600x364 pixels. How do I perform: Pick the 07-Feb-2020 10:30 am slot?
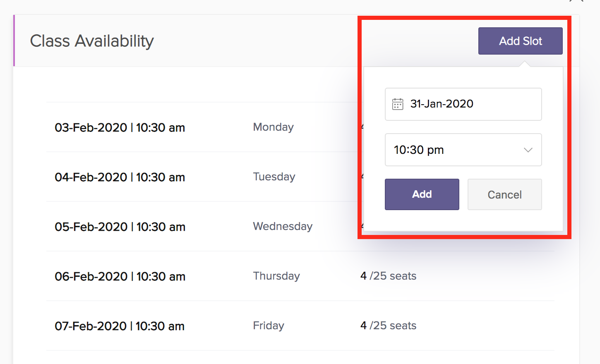pos(120,326)
